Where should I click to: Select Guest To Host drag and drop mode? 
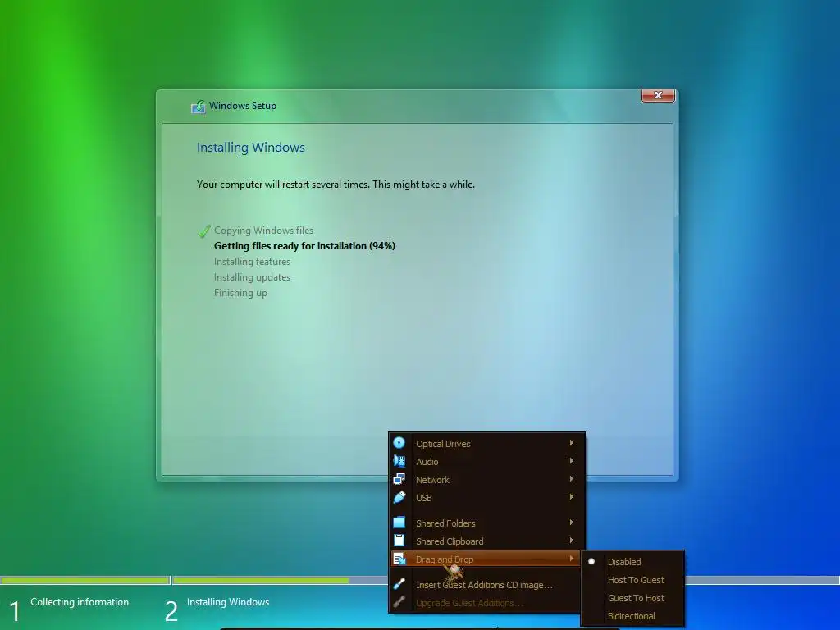pos(632,598)
